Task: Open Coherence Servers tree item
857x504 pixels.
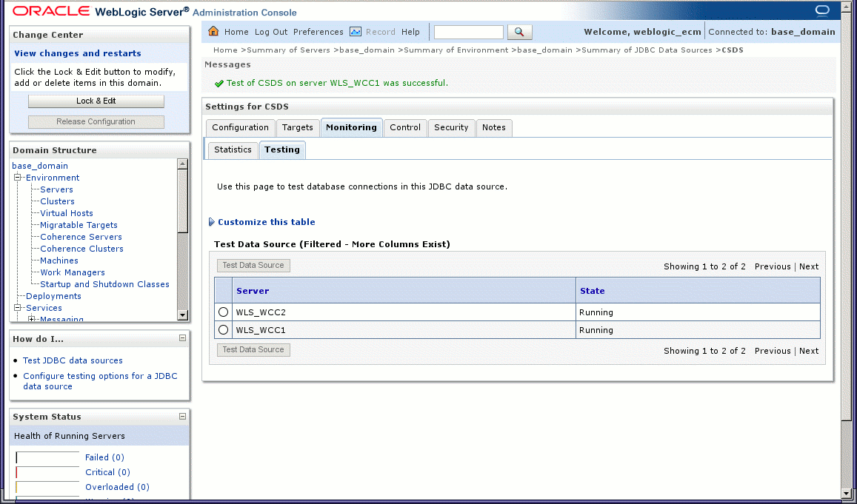Action: click(x=81, y=236)
